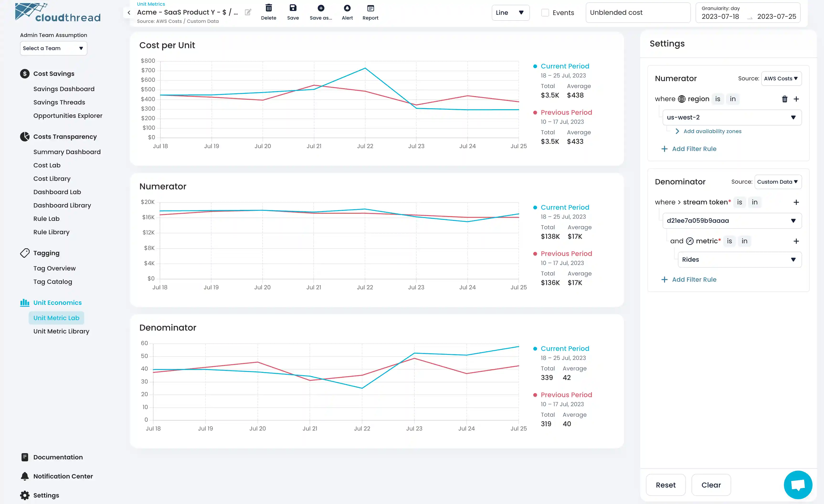
Task: Click the Unblended cost field
Action: tap(637, 13)
